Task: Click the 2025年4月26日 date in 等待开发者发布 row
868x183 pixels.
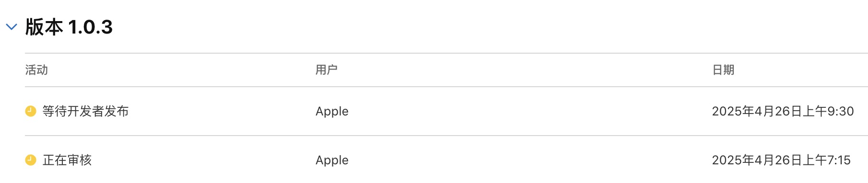Action: pyautogui.click(x=757, y=111)
